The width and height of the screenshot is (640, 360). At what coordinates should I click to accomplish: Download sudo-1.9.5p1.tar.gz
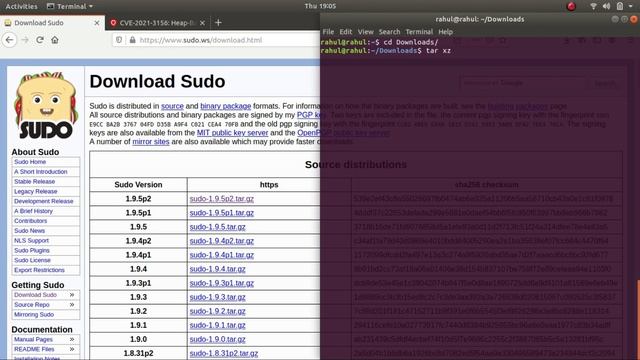pyautogui.click(x=222, y=213)
